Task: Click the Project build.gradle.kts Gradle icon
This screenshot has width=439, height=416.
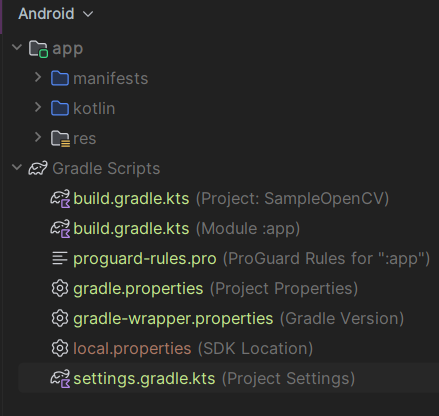Action: [60, 199]
